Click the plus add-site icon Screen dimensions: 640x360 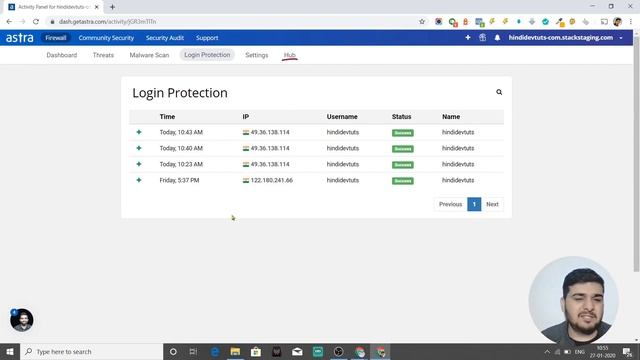click(468, 38)
